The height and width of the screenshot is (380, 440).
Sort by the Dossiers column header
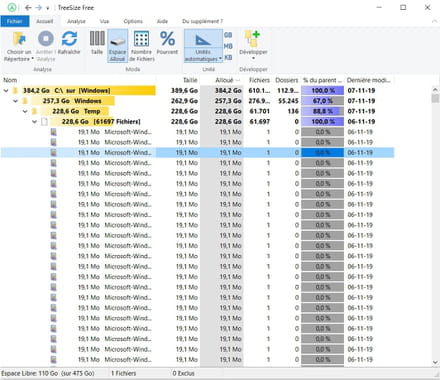click(287, 80)
